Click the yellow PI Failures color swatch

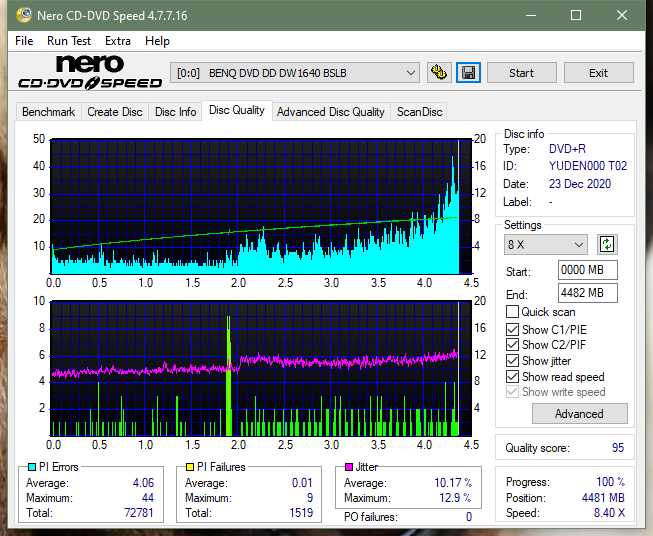point(190,467)
